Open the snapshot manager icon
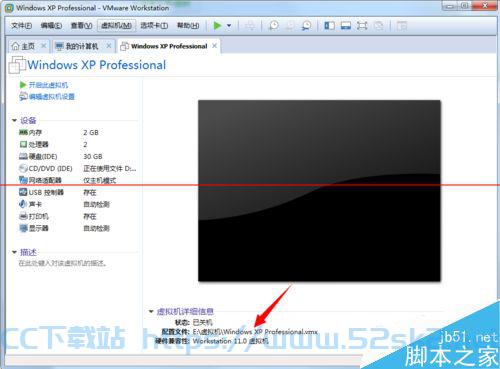The width and height of the screenshot is (500, 369). pyautogui.click(x=306, y=26)
